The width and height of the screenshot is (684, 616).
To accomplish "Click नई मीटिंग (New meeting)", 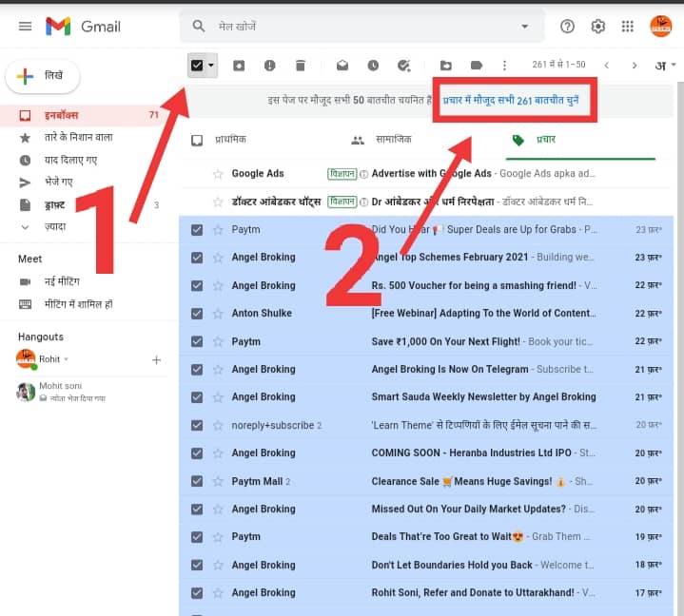I will pos(62,281).
